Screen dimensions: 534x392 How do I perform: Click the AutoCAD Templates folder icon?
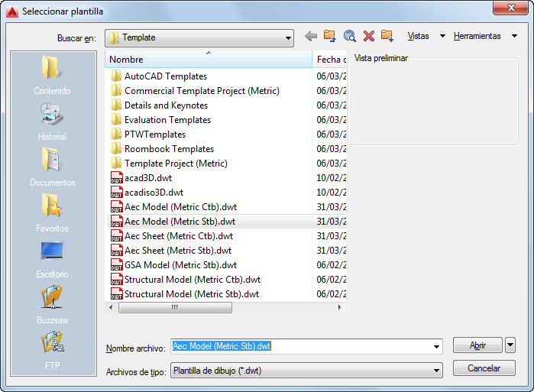tap(116, 76)
